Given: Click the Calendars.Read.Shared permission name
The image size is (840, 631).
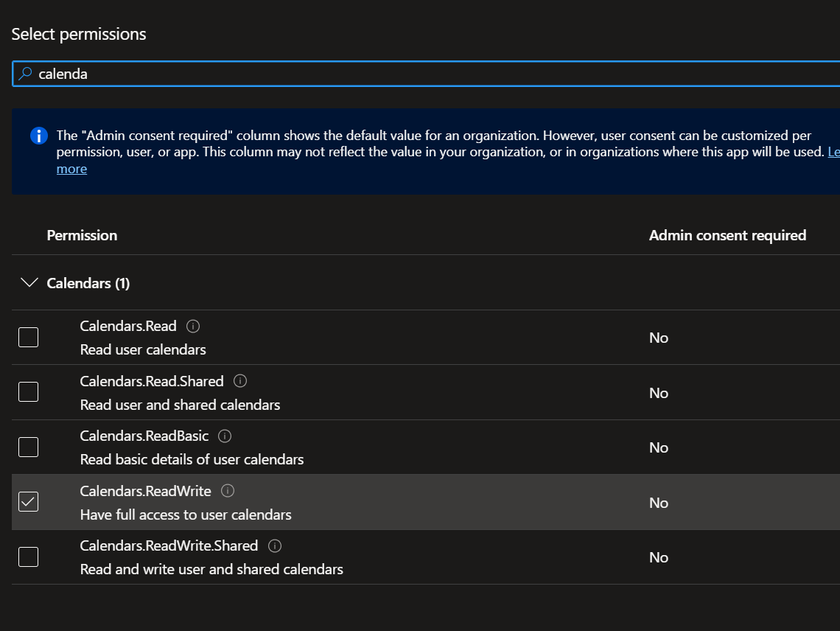Looking at the screenshot, I should pos(152,381).
